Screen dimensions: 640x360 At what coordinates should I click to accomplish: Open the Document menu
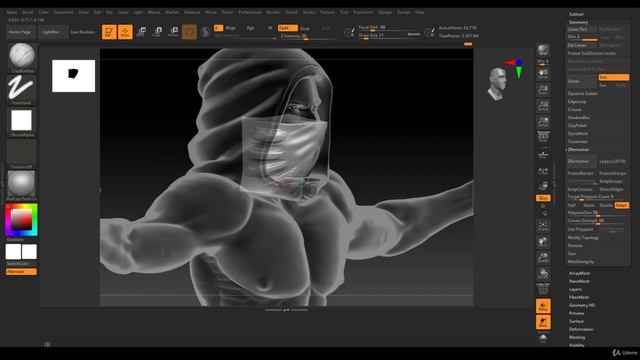click(x=64, y=12)
